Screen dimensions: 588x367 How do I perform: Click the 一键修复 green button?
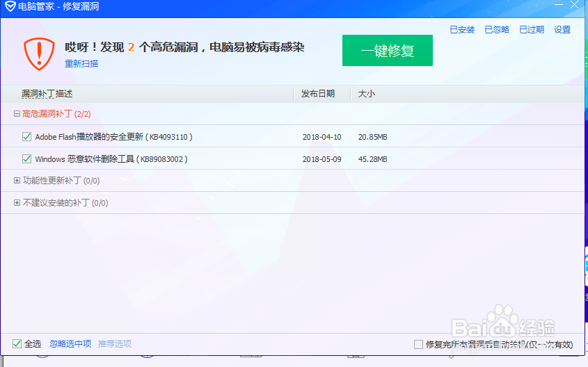tap(388, 51)
